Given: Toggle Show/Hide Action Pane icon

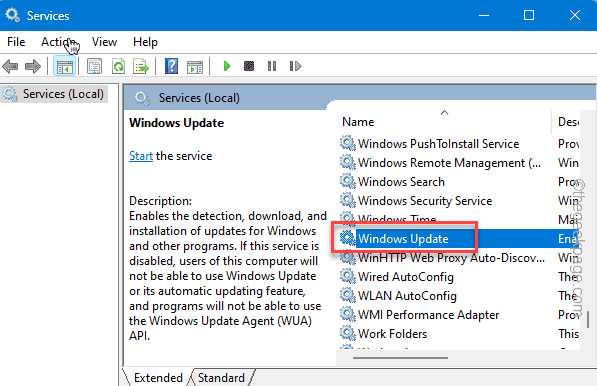Looking at the screenshot, I should coord(195,67).
